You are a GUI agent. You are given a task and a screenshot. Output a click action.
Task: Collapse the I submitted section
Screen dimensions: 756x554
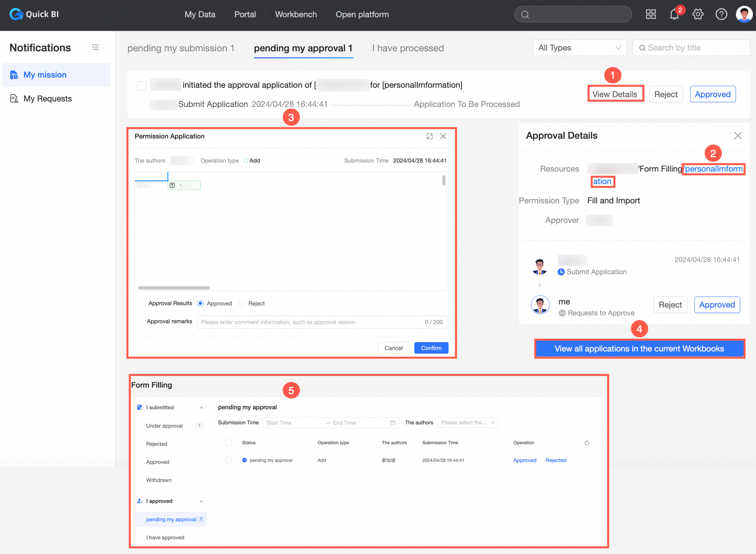click(x=202, y=407)
